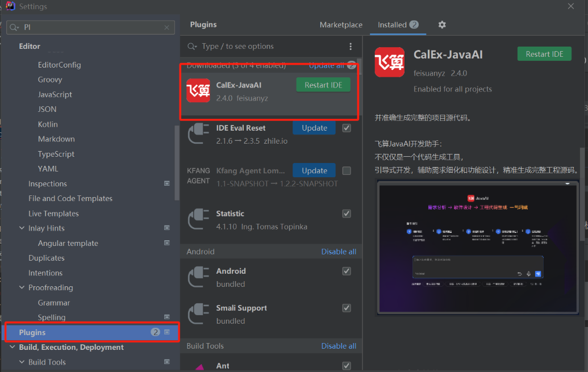Open the Duplicates settings page

[x=47, y=258]
